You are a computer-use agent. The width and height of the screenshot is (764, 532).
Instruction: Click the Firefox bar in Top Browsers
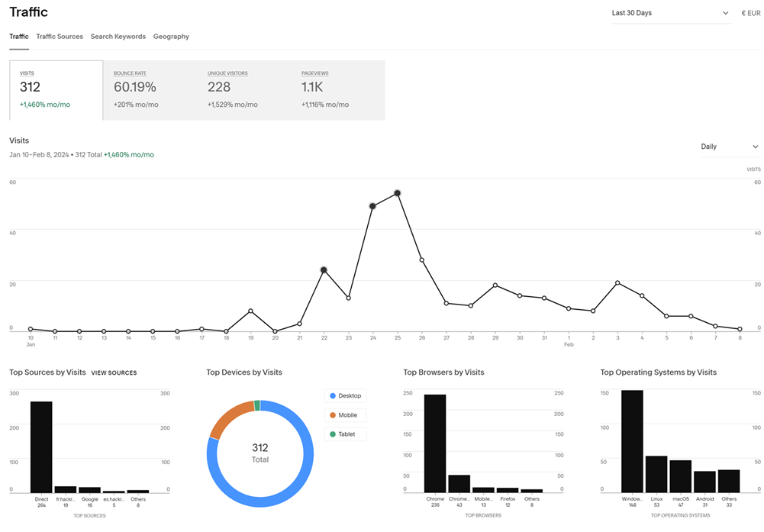pos(508,490)
